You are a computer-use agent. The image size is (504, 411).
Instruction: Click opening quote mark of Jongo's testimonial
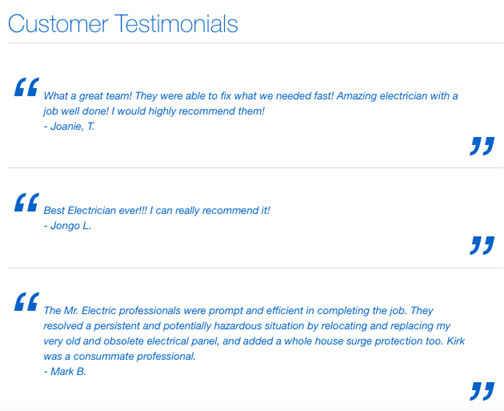coord(27,202)
